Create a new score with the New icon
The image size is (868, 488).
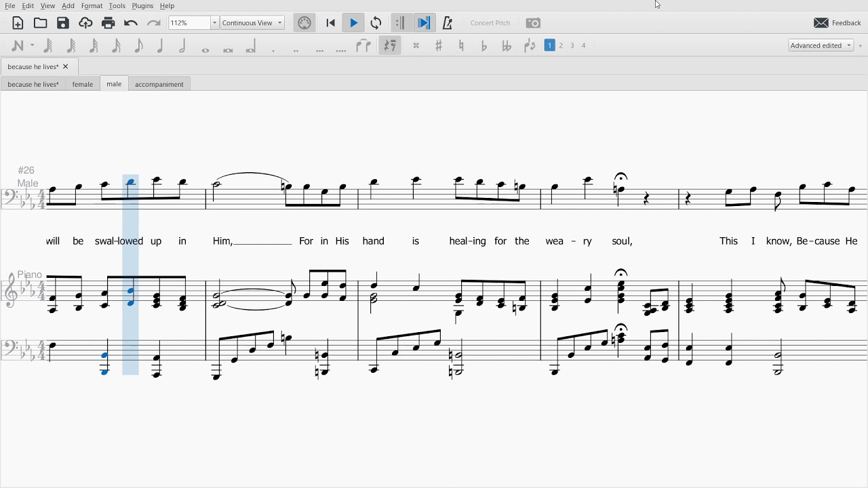18,23
